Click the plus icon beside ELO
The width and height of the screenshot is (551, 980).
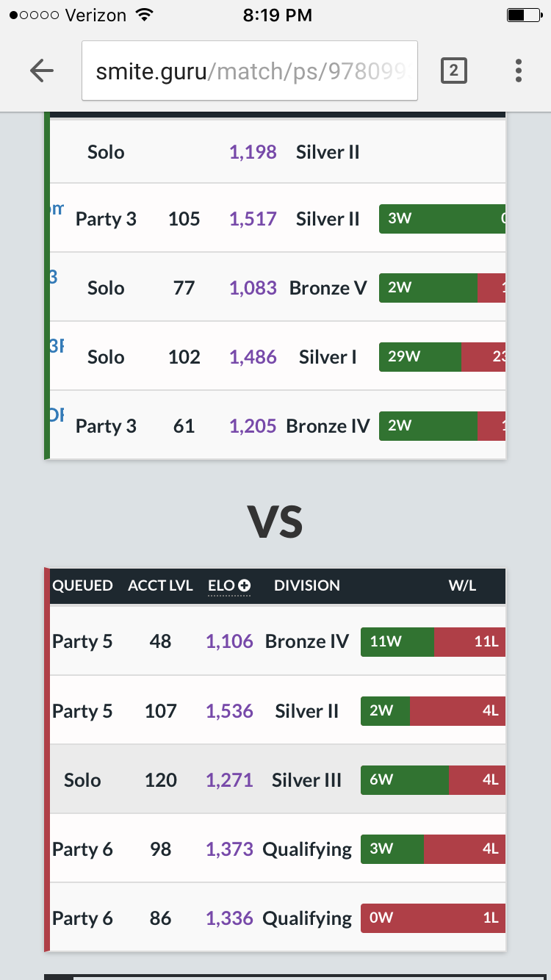click(245, 586)
